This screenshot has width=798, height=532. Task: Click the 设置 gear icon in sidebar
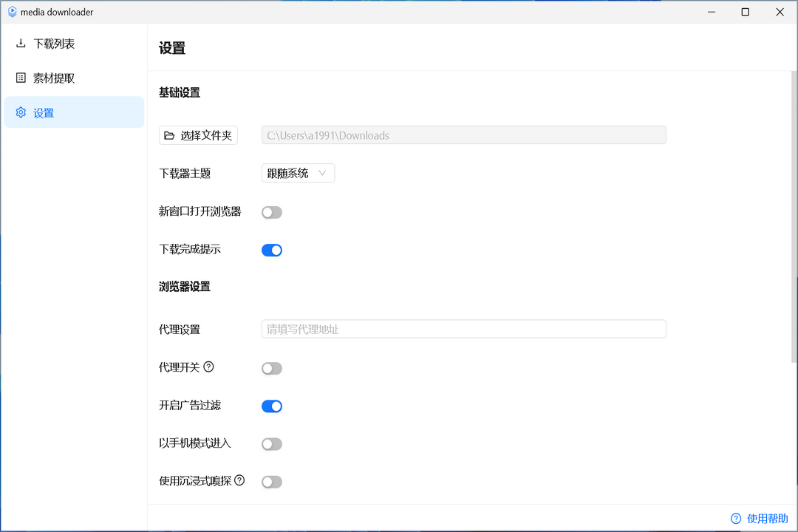(21, 112)
